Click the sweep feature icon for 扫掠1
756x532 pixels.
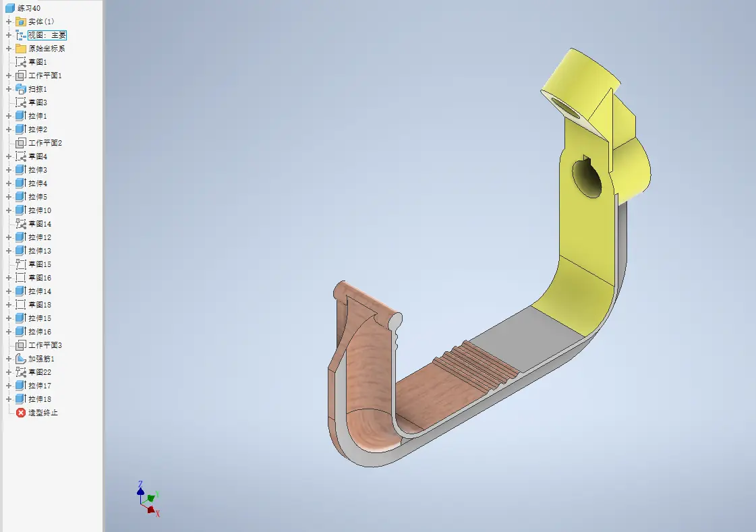(20, 89)
